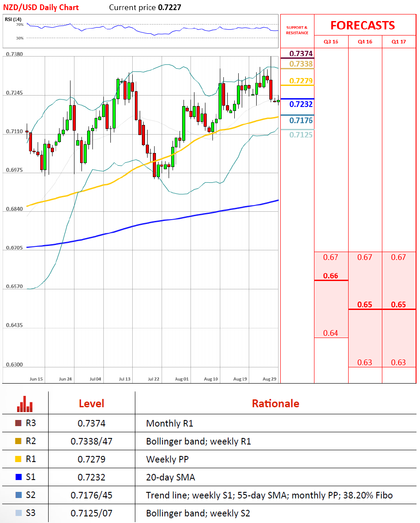Select the Q1 17 forecast column header

coord(399,42)
